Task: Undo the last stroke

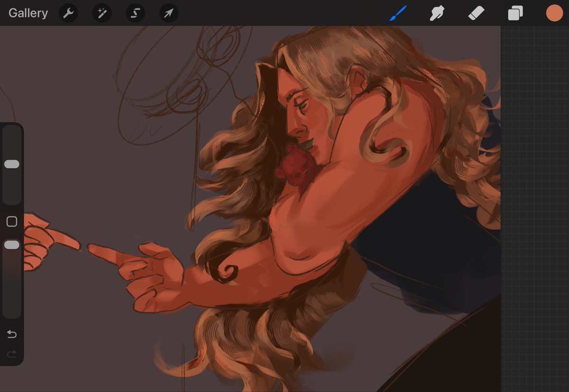Action: click(x=12, y=335)
